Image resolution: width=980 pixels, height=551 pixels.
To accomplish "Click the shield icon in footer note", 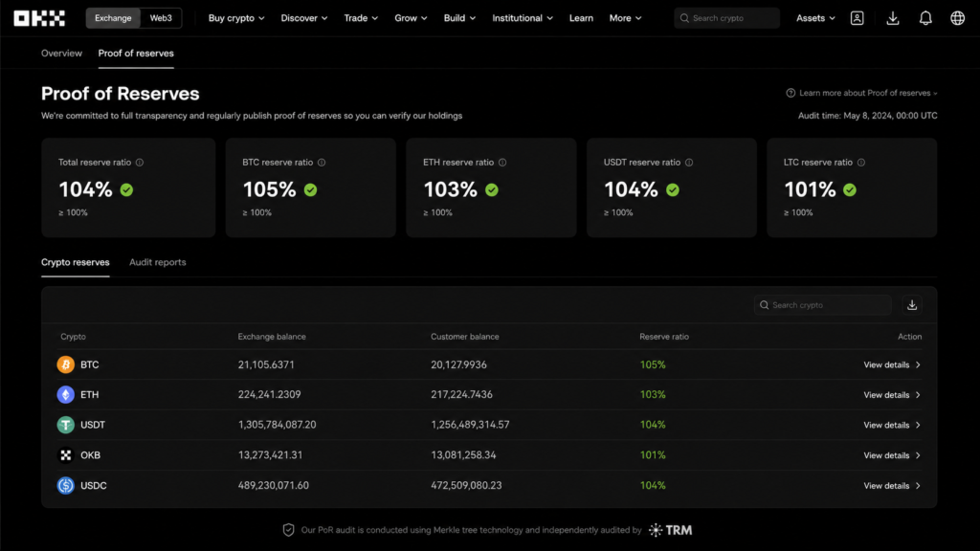I will pos(288,530).
